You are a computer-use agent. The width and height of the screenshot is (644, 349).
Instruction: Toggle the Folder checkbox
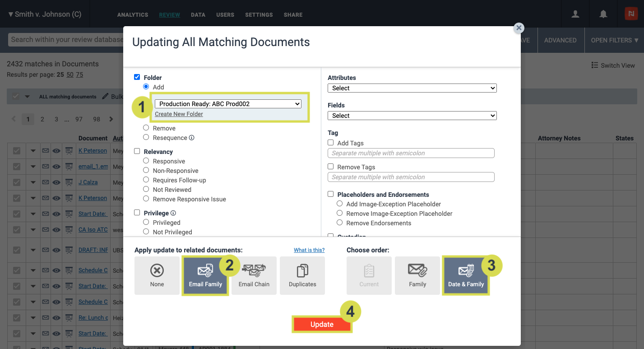(x=137, y=77)
